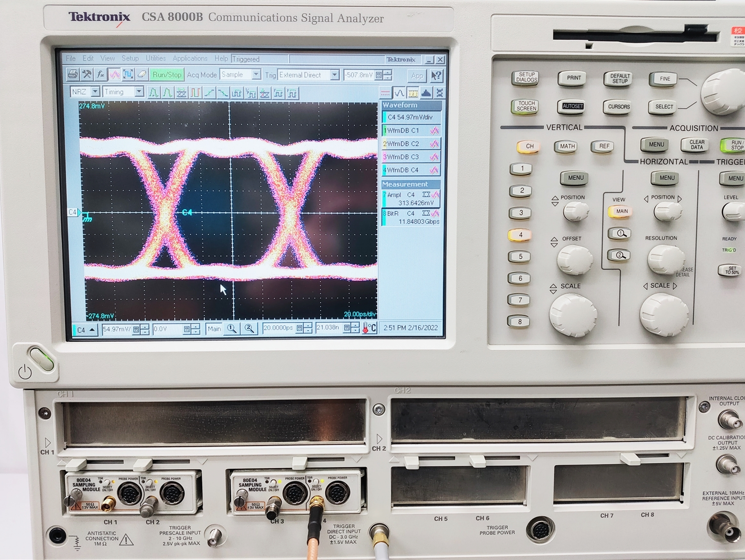Open keypad icon beside the 54.97mV scale field

(136, 329)
